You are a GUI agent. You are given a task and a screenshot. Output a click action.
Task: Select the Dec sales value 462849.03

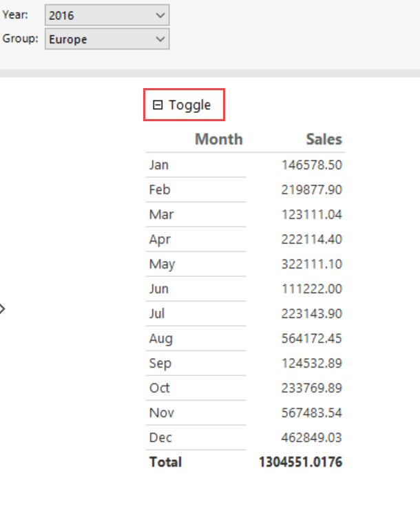(311, 438)
